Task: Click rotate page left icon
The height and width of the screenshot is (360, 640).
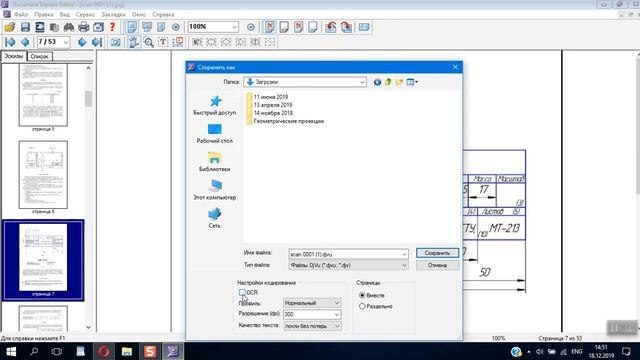Action: pos(331,27)
